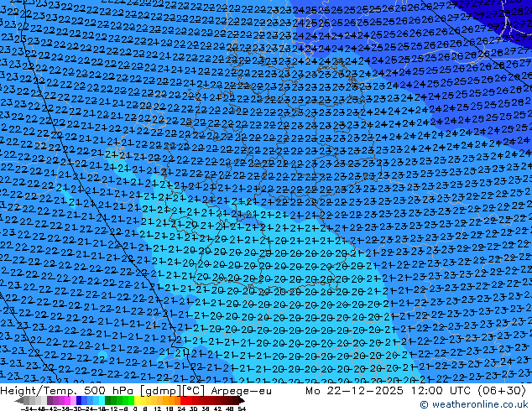
Task: Click the dark maroon right arrow end of legend
Action: (241, 400)
